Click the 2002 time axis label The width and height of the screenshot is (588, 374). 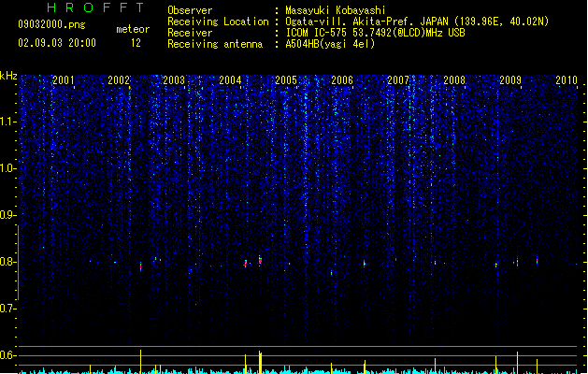pos(119,79)
